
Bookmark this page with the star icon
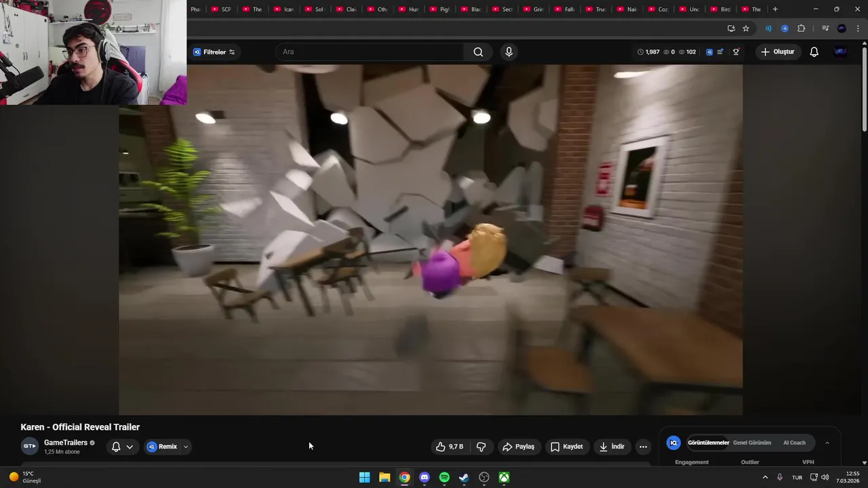click(746, 28)
